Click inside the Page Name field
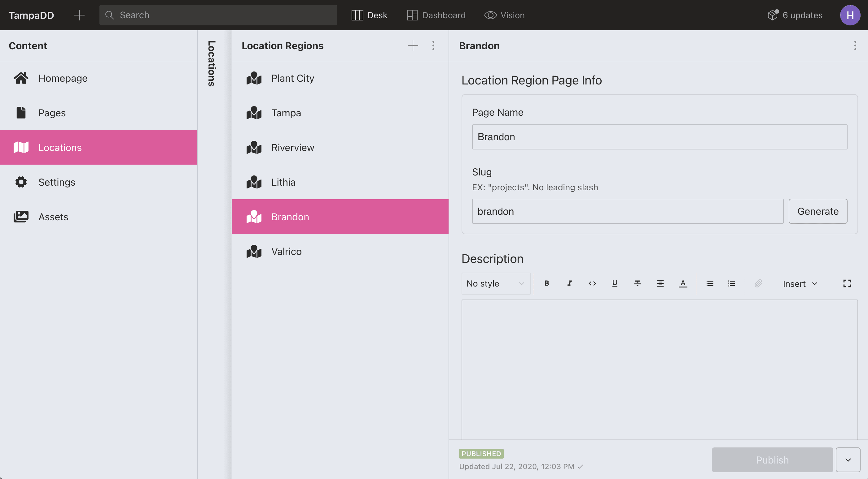The width and height of the screenshot is (868, 479). [x=659, y=137]
